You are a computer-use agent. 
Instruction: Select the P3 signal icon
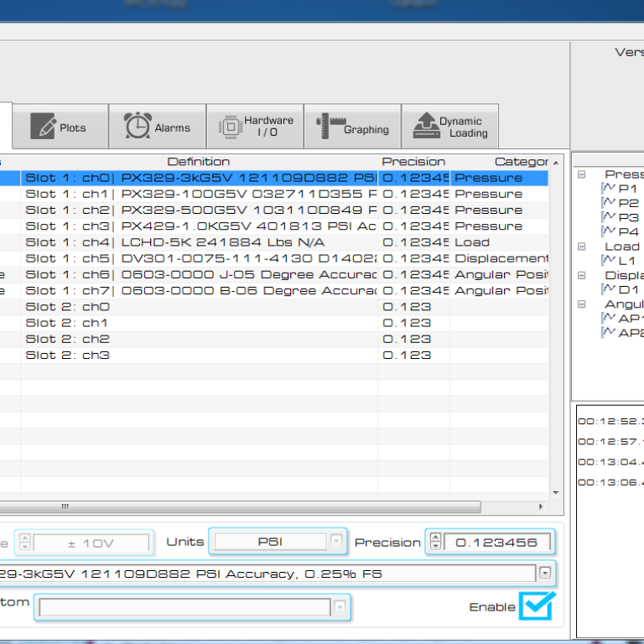pyautogui.click(x=608, y=217)
